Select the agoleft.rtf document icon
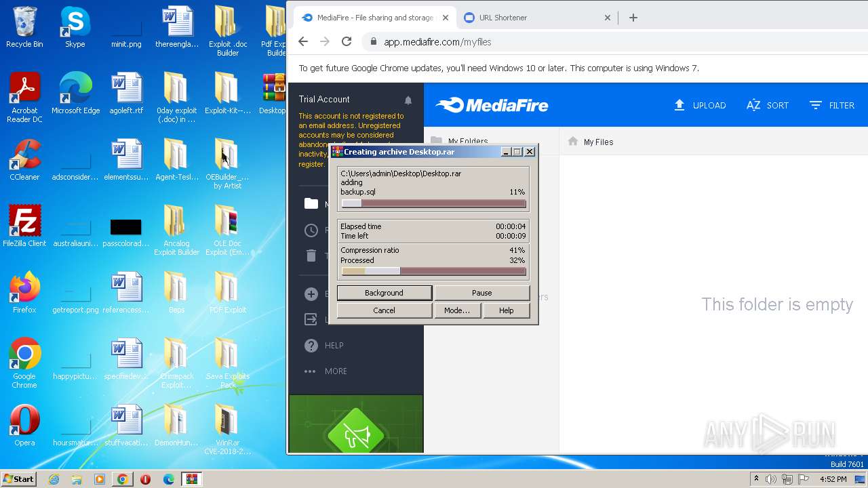Image resolution: width=868 pixels, height=488 pixels. [x=126, y=94]
